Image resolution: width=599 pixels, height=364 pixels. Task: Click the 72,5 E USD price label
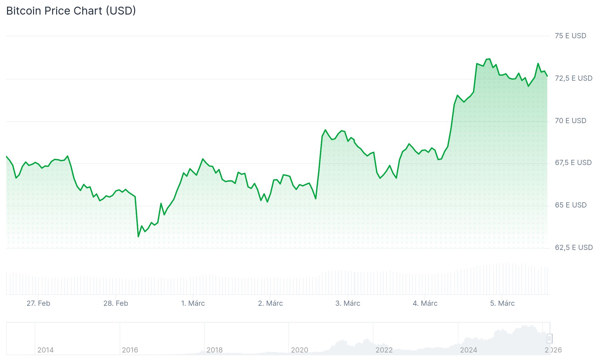click(x=573, y=78)
